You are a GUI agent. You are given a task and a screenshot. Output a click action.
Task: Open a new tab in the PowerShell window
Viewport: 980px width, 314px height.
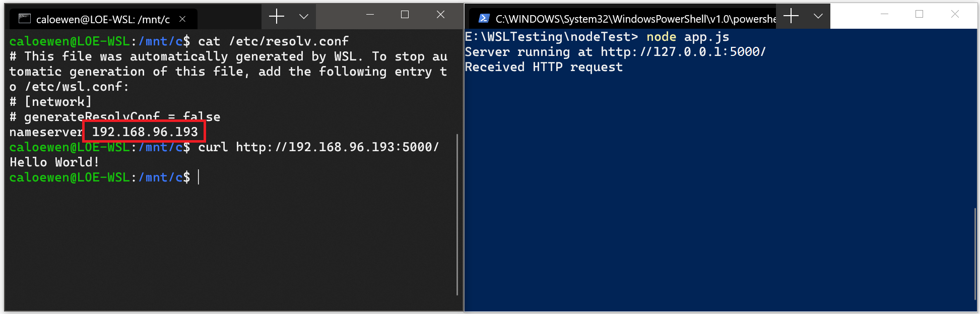point(791,16)
